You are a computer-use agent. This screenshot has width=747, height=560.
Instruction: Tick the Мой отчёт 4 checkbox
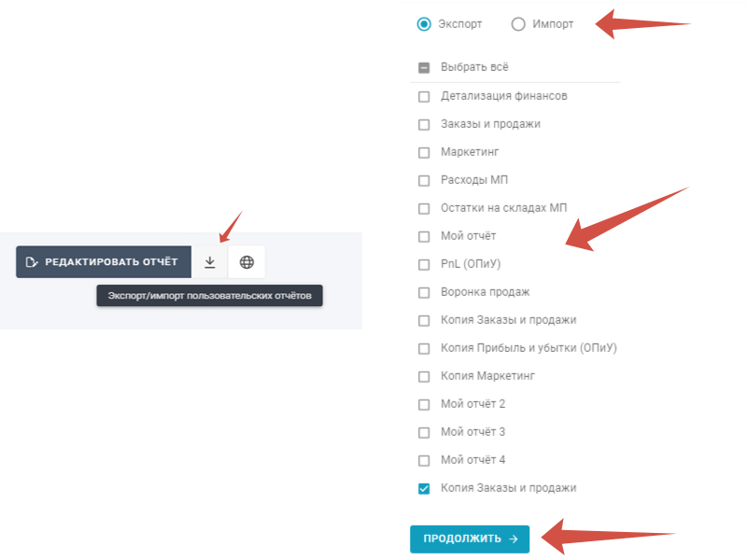[424, 460]
